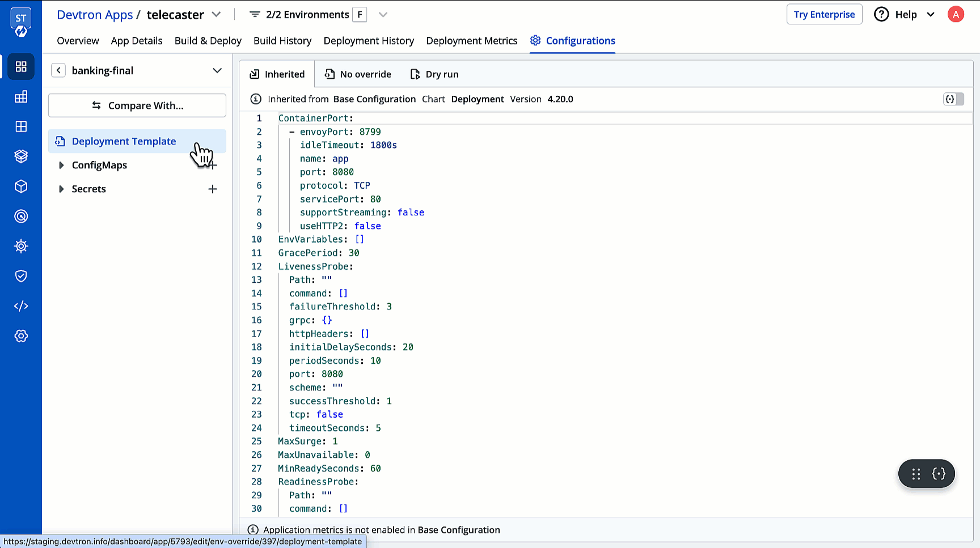Click the code brackets icon in floating widget
The width and height of the screenshot is (980, 548).
pyautogui.click(x=939, y=474)
